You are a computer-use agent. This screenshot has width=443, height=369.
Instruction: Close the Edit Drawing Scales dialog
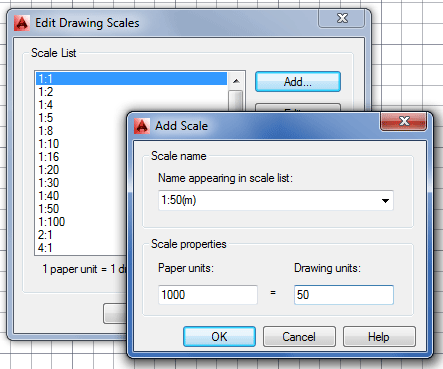(342, 18)
